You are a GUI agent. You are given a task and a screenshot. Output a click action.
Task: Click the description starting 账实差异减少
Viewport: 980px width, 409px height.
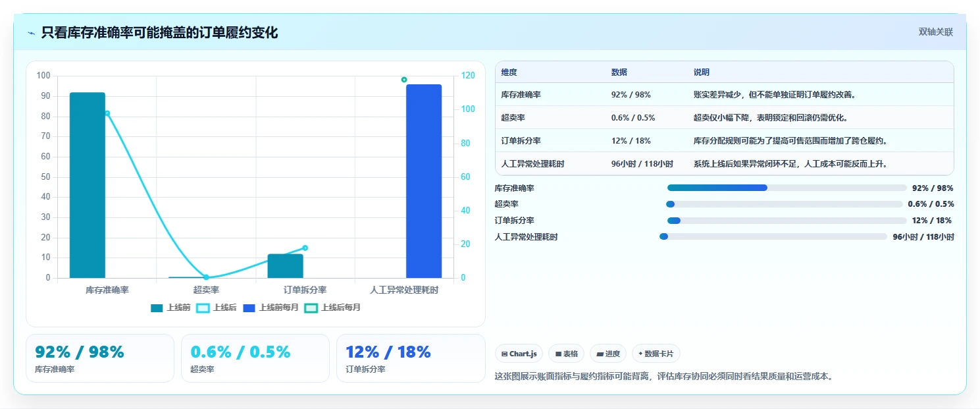(775, 95)
